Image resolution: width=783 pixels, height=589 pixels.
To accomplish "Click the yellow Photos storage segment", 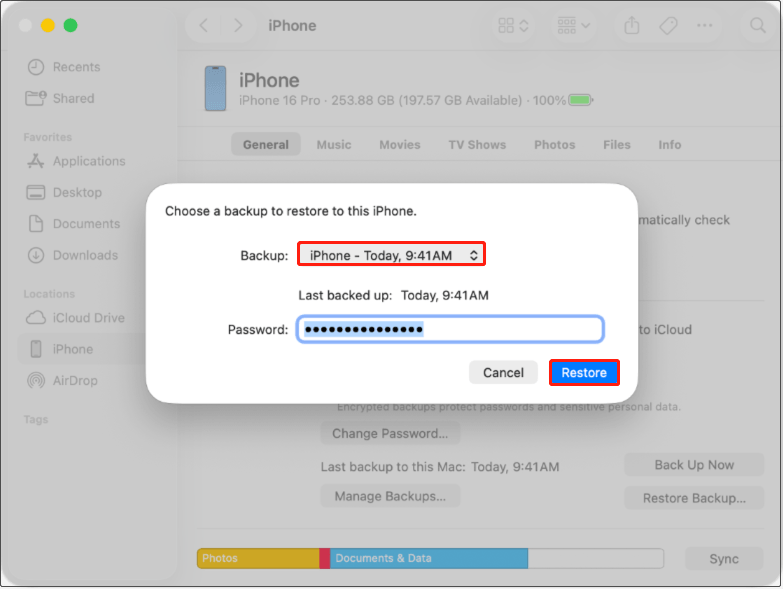I will click(258, 558).
